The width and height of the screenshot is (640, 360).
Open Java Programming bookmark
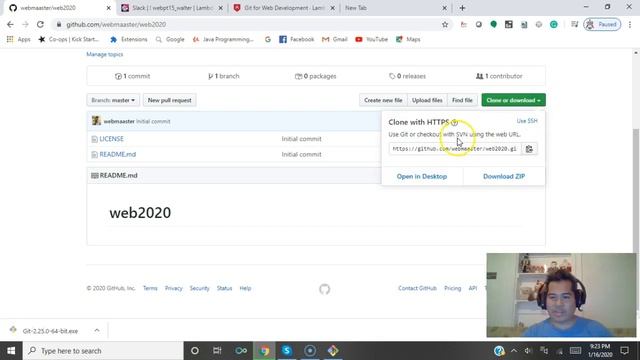tap(223, 39)
